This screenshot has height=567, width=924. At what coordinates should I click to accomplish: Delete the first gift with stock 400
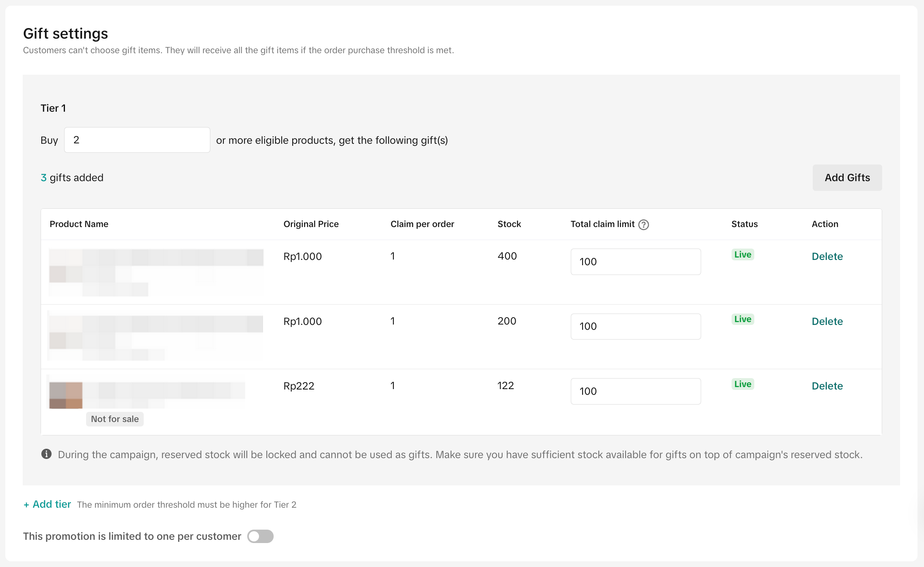(827, 256)
